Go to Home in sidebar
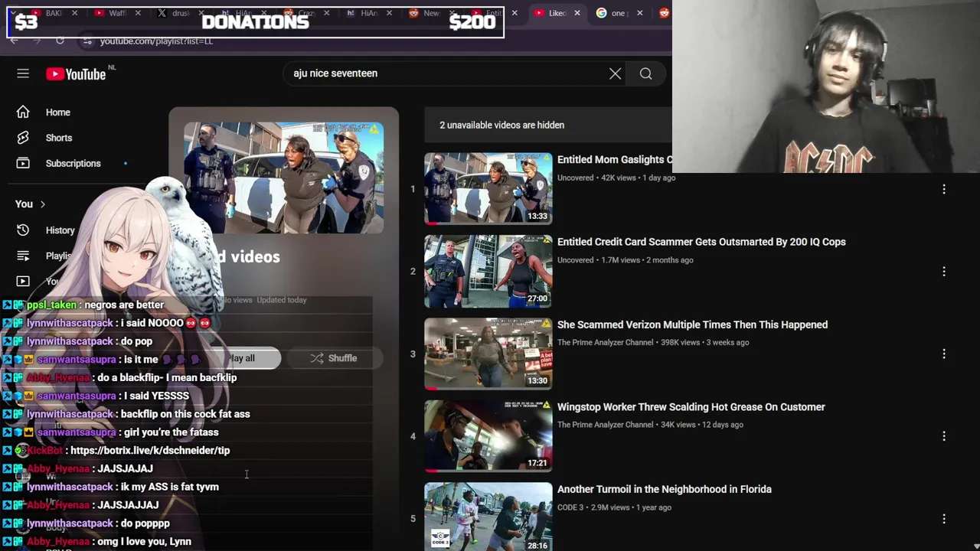980x551 pixels. [x=57, y=112]
